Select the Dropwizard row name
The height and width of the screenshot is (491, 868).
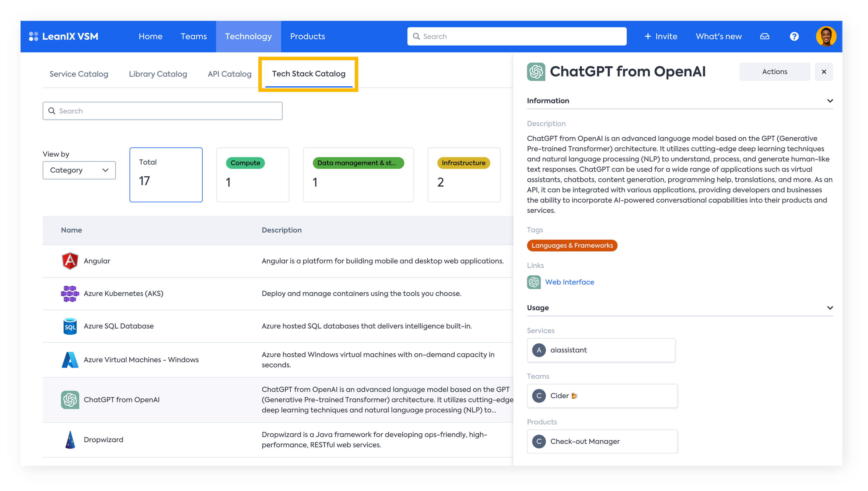(103, 440)
